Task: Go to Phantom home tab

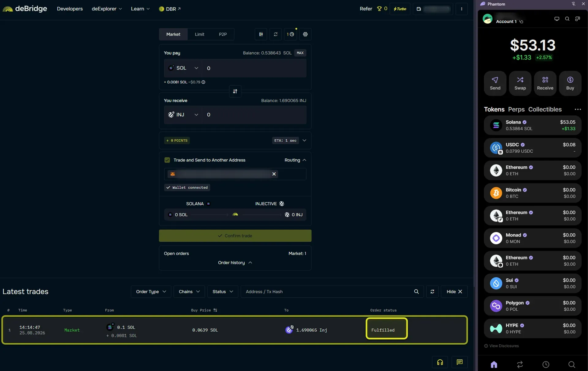Action: coord(494,364)
